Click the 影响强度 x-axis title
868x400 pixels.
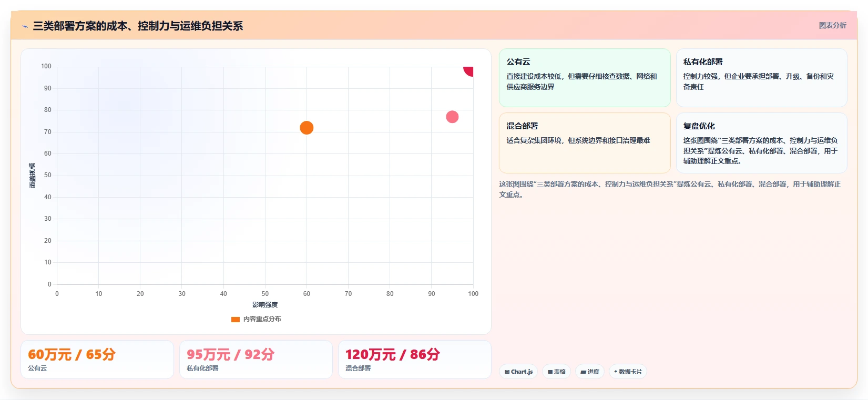coord(265,305)
